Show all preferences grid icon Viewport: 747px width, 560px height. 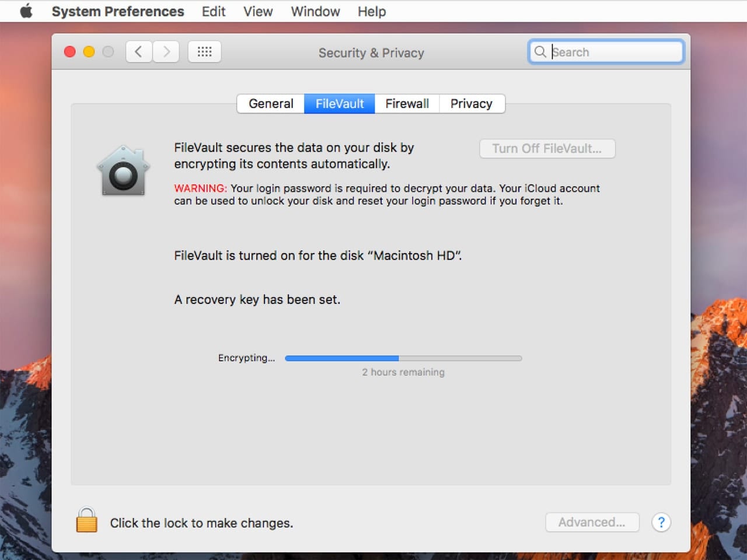click(x=204, y=52)
